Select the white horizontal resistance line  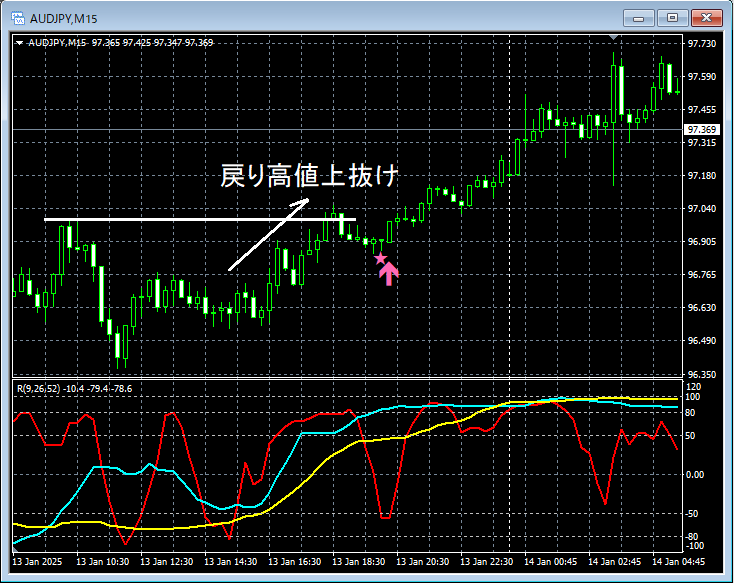click(x=200, y=219)
